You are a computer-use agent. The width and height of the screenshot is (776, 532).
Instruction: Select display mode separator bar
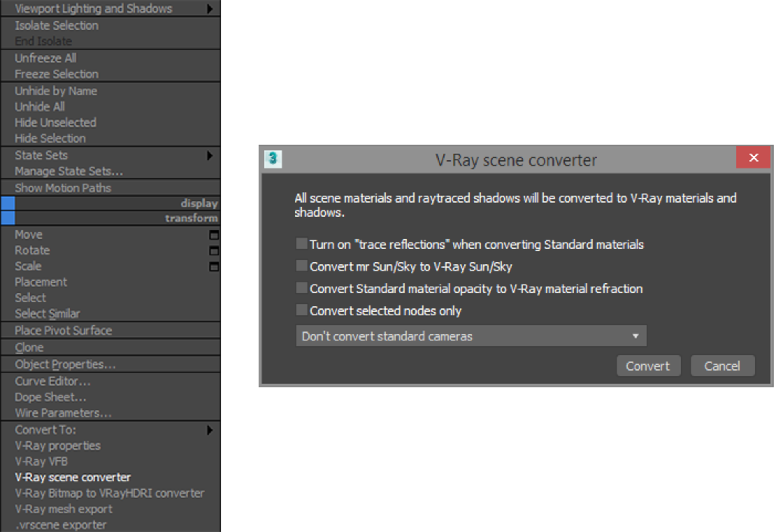click(x=112, y=203)
